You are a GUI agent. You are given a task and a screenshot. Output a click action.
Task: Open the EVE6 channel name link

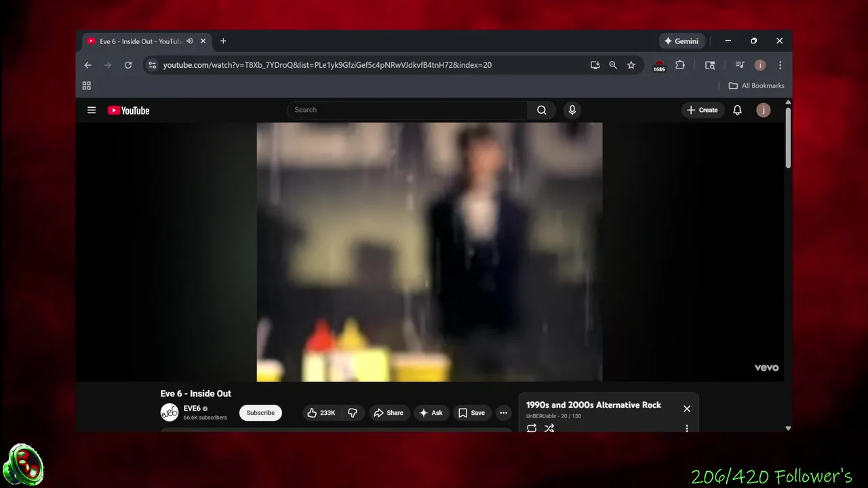pos(192,409)
